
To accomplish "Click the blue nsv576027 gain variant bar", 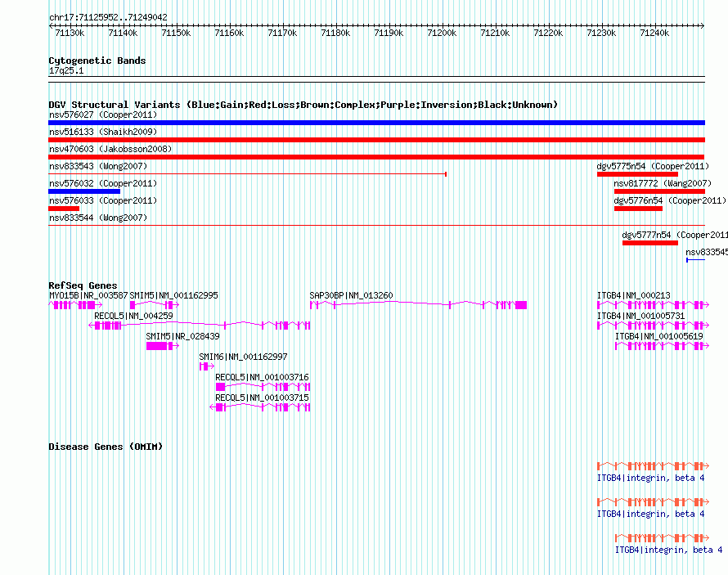I will (x=376, y=123).
